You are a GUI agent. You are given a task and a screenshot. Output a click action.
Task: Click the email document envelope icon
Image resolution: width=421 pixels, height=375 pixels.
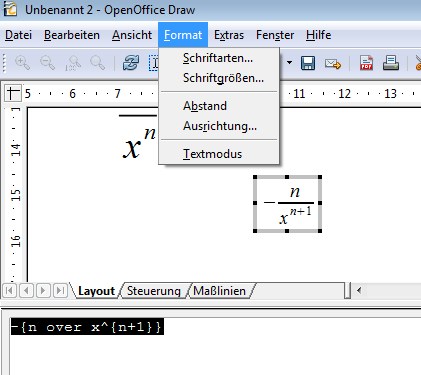click(x=333, y=63)
